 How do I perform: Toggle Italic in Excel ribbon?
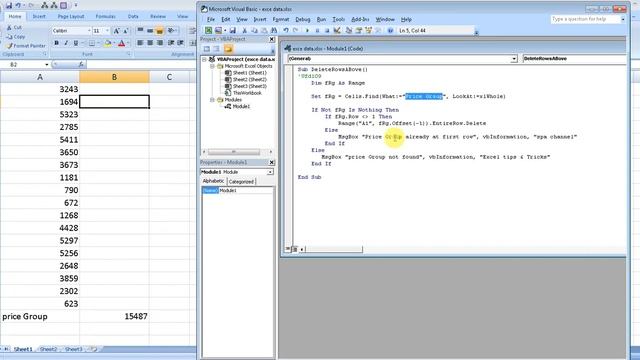66,43
